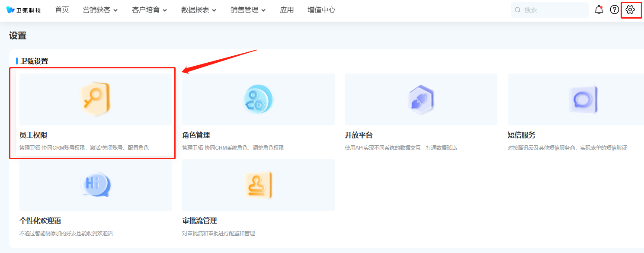Click the 个性化欢迎语 Hi bubble icon
644x253 pixels.
click(96, 185)
